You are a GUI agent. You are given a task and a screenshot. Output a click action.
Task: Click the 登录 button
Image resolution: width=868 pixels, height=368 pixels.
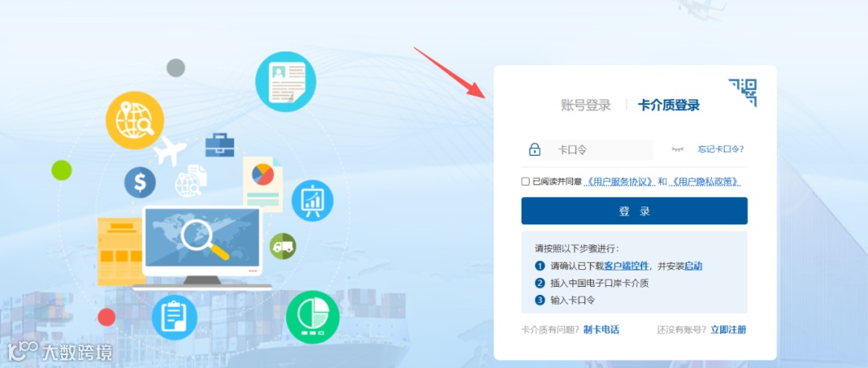pos(634,211)
